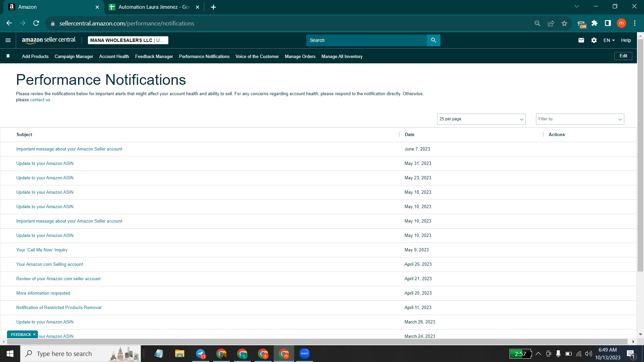Select Performance Notifications in the nav bar

pos(204,56)
